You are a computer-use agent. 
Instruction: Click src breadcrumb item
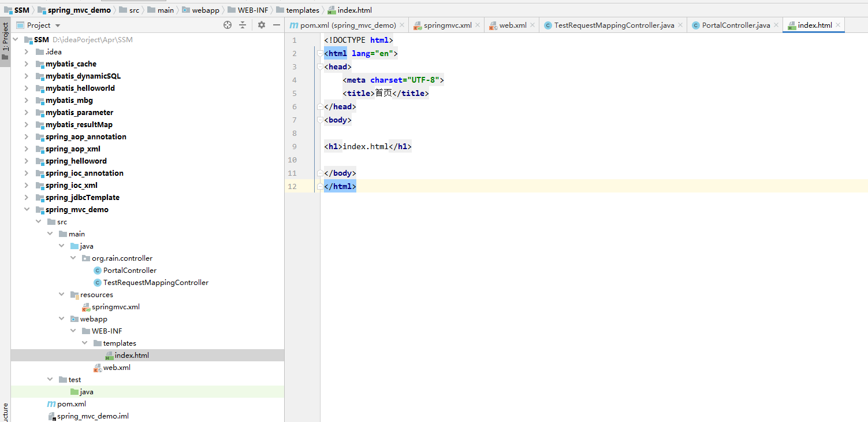click(129, 10)
